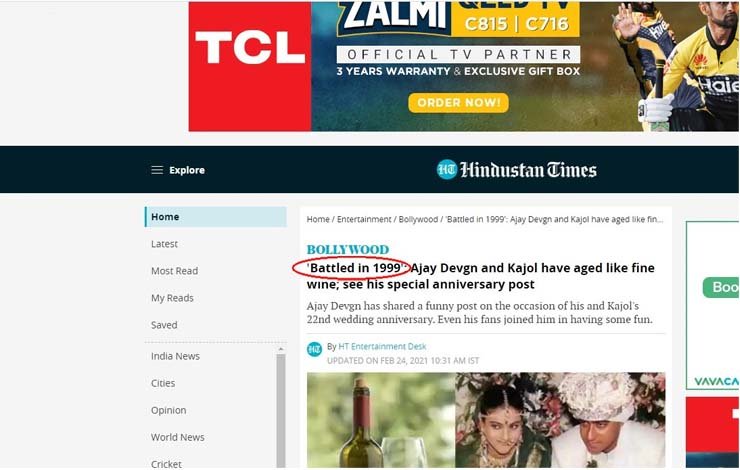Open the hamburger Explore menu icon

coord(157,170)
